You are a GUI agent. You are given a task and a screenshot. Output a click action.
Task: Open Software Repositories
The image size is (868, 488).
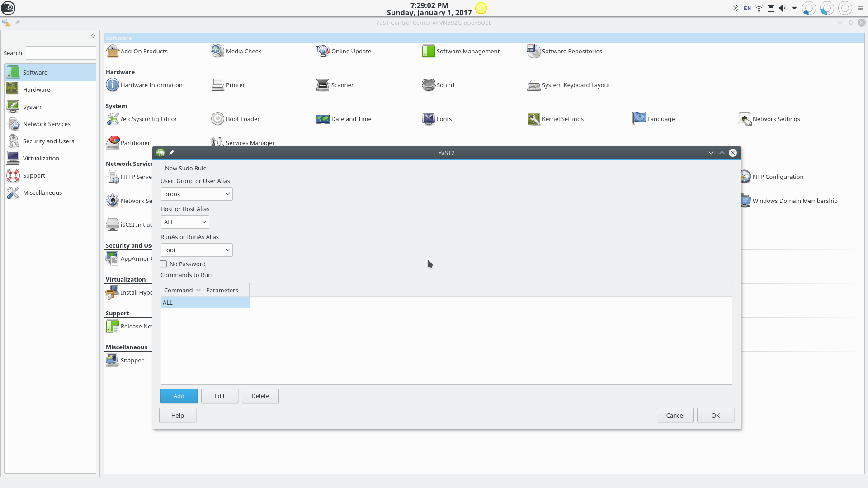pyautogui.click(x=564, y=51)
